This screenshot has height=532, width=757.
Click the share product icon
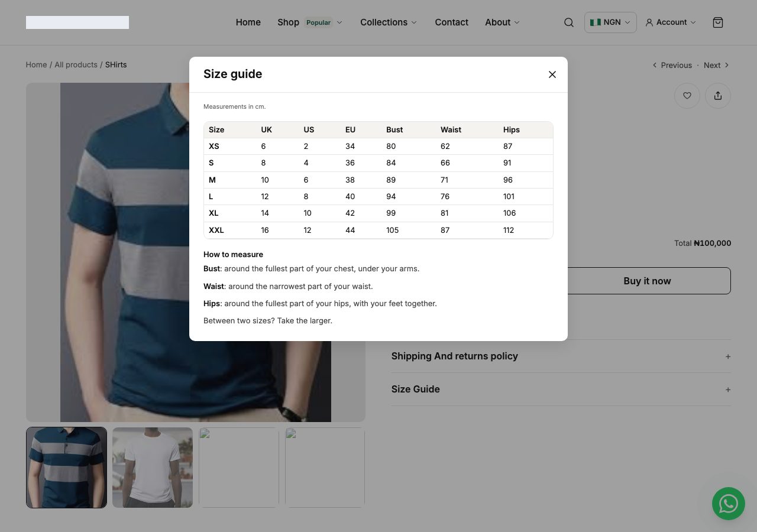(718, 96)
